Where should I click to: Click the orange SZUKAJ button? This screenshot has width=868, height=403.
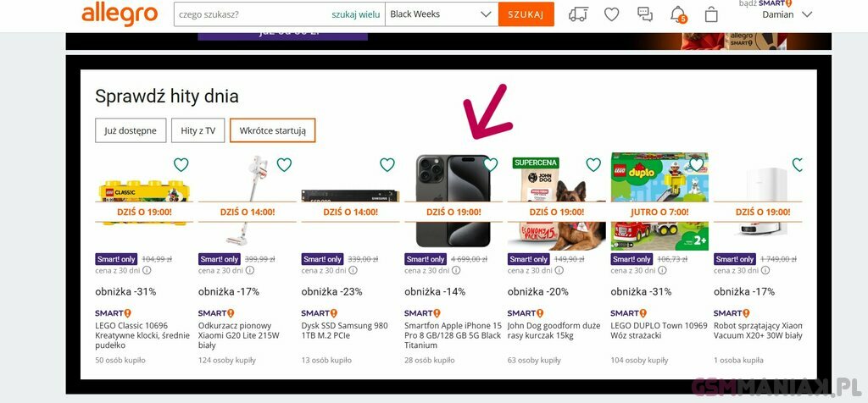[526, 14]
